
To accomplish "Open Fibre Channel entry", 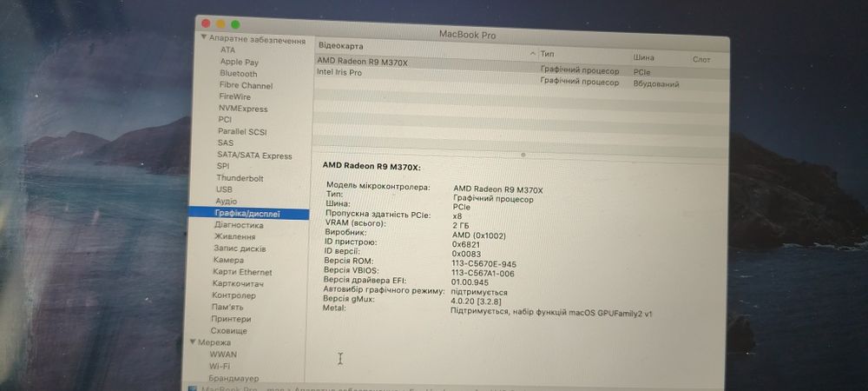I will (x=246, y=85).
